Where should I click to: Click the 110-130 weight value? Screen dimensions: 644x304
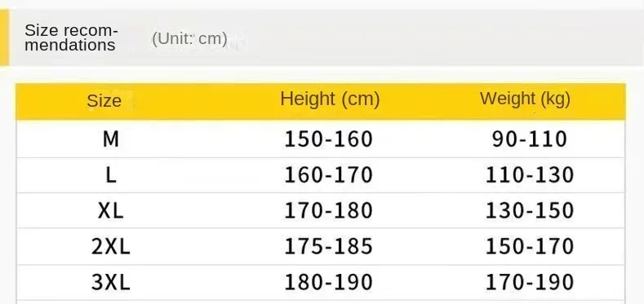[530, 175]
